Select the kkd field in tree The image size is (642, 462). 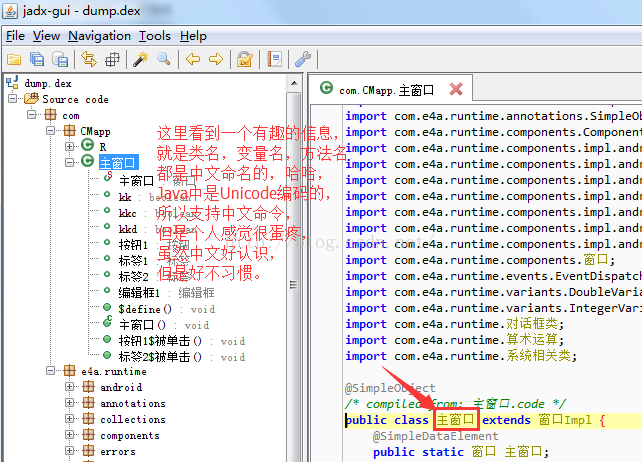(x=156, y=229)
